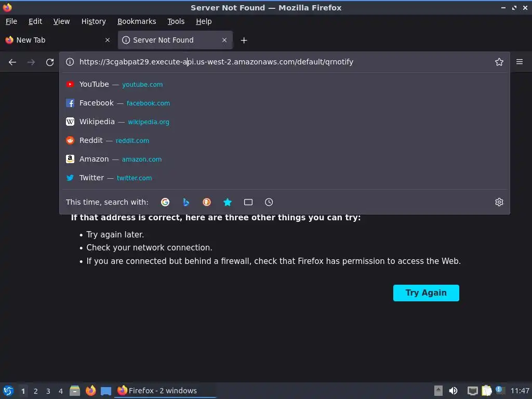Search with Bing this time
The width and height of the screenshot is (532, 399).
pos(186,202)
